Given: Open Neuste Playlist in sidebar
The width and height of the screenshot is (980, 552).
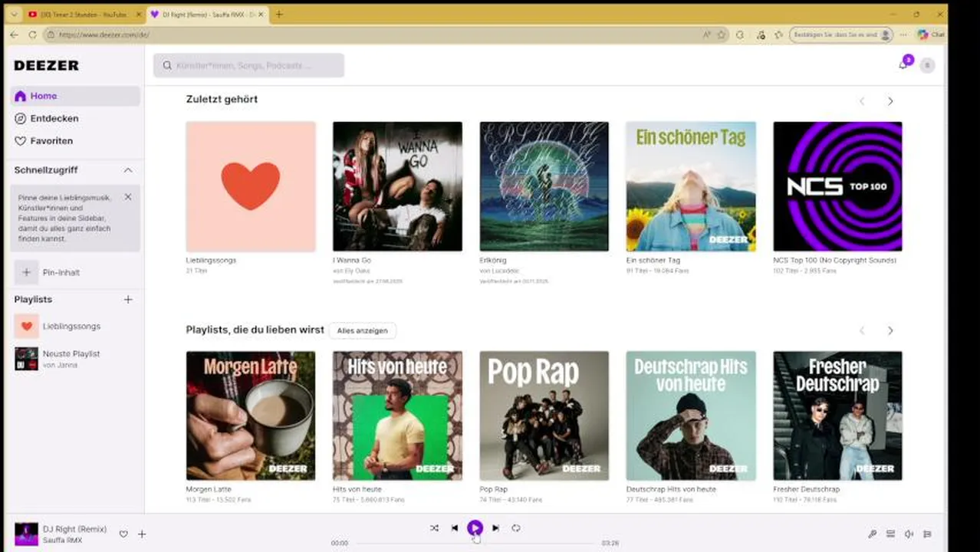Looking at the screenshot, I should 75,359.
